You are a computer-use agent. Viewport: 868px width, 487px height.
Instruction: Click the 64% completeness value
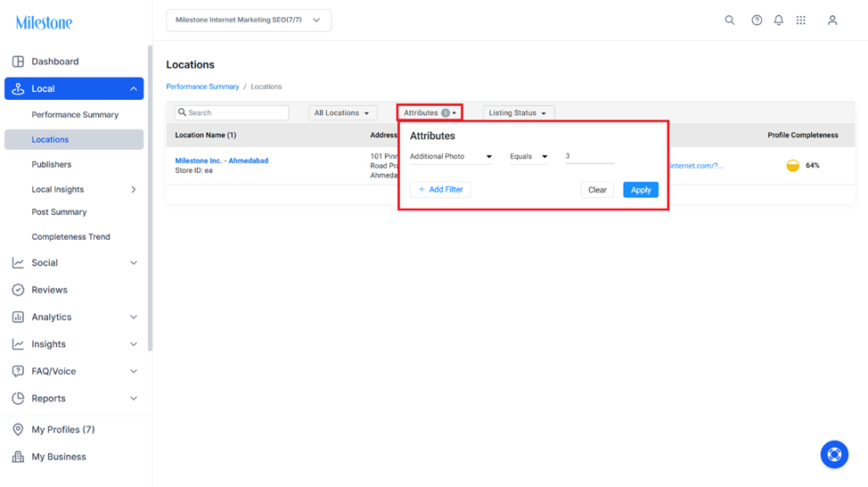pos(812,166)
